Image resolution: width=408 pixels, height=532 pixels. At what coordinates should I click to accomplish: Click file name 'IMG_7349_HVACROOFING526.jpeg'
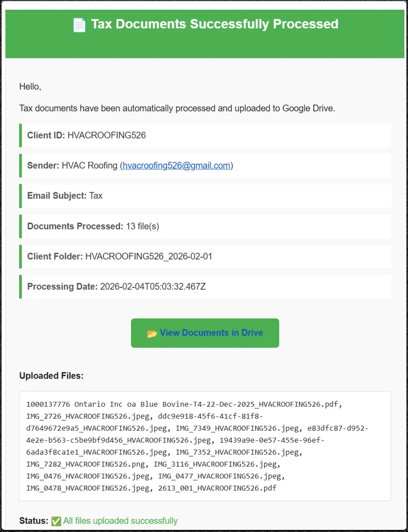coord(237,428)
